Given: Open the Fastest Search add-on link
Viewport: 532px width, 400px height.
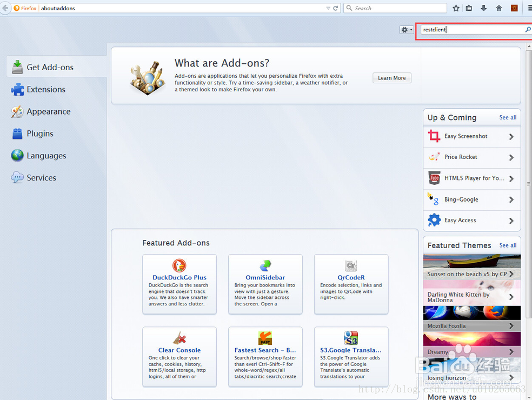Looking at the screenshot, I should tap(265, 350).
